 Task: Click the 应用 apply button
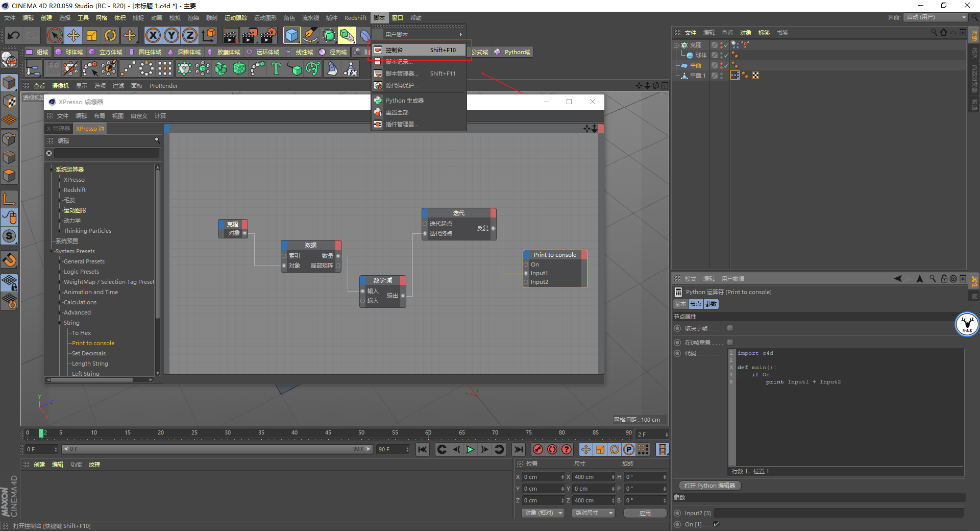coord(645,513)
